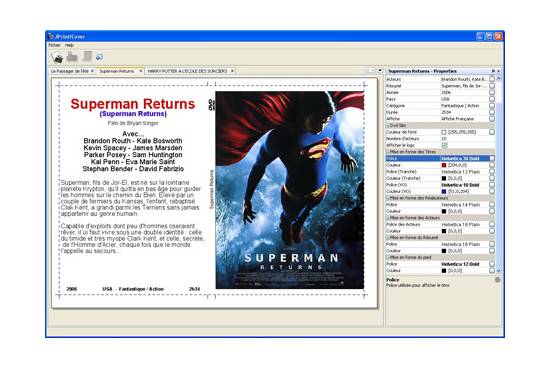Click the Properties panel pin icon
550x368 pixels.
coord(493,71)
